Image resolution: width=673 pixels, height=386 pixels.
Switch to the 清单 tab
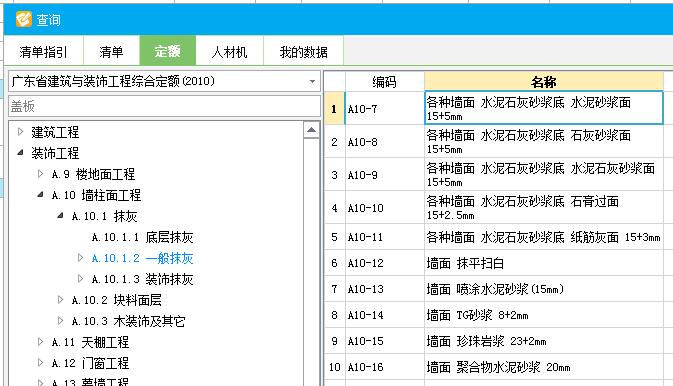(x=111, y=52)
